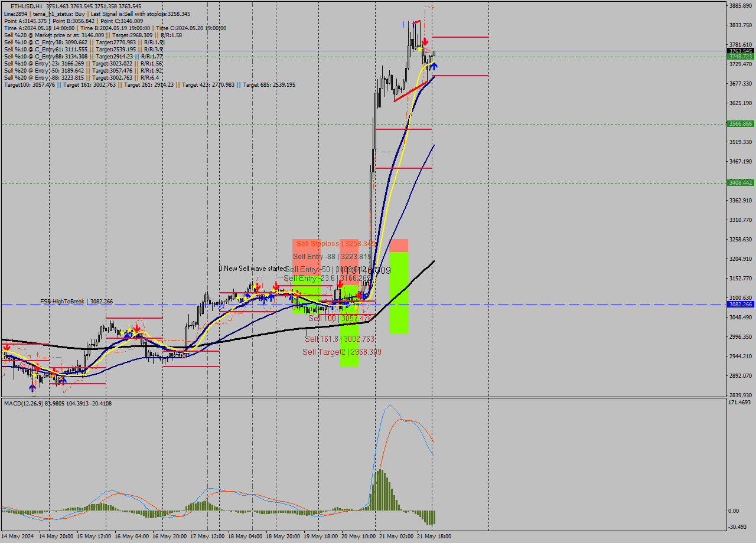Image resolution: width=756 pixels, height=543 pixels.
Task: Click the red arrow marker above 20 May candles
Action: (359, 295)
